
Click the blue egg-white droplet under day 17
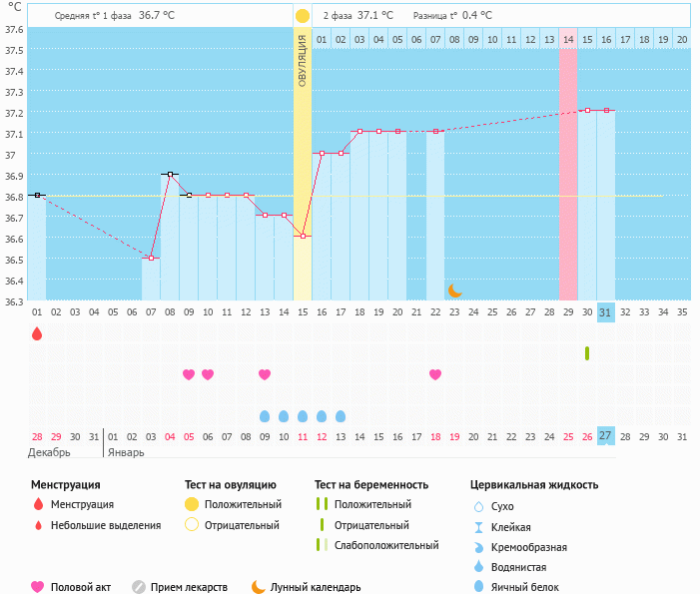pos(341,415)
